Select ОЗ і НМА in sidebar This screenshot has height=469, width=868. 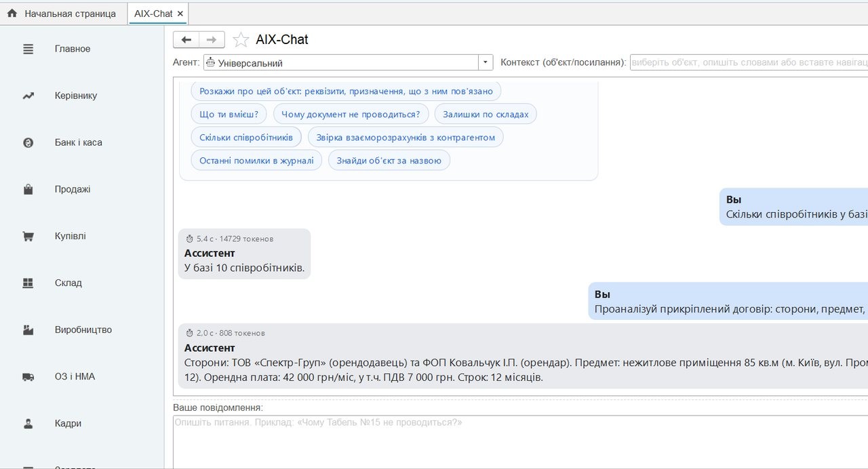(x=75, y=376)
